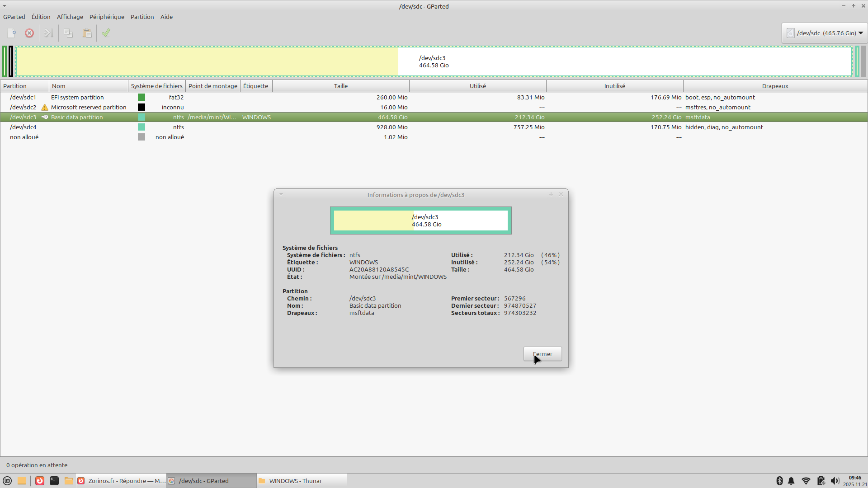Click the mounted key icon on /dev/sdc3

point(45,117)
